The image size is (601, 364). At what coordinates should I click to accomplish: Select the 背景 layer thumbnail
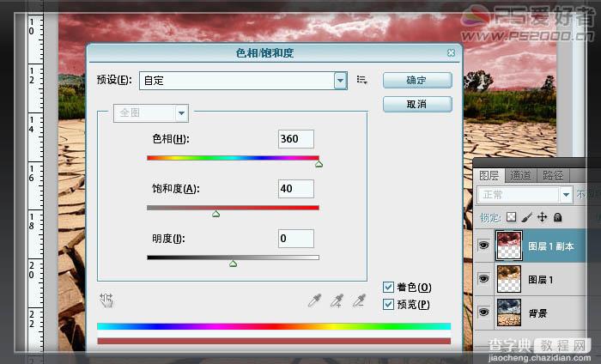(509, 312)
